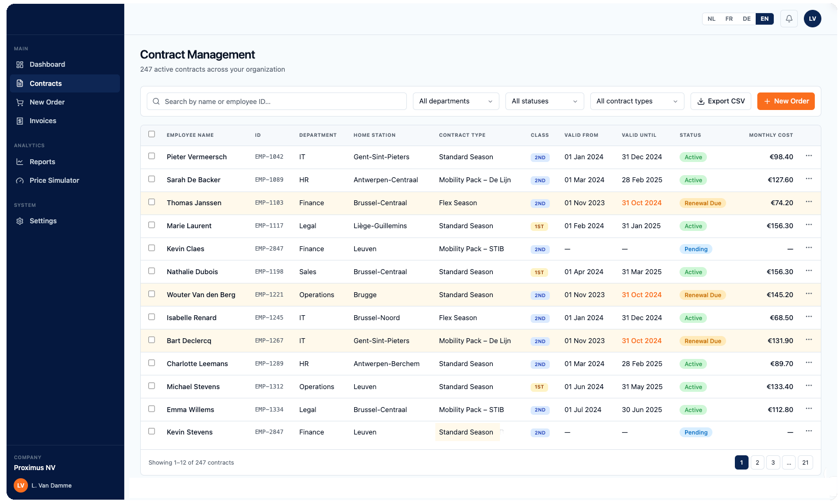Select all contracts with header checkbox
The height and width of the screenshot is (504, 840).
pyautogui.click(x=152, y=134)
